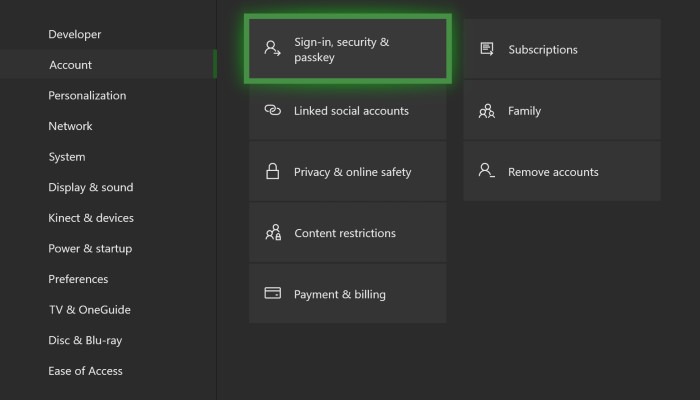Select Account in the settings sidebar

70,65
